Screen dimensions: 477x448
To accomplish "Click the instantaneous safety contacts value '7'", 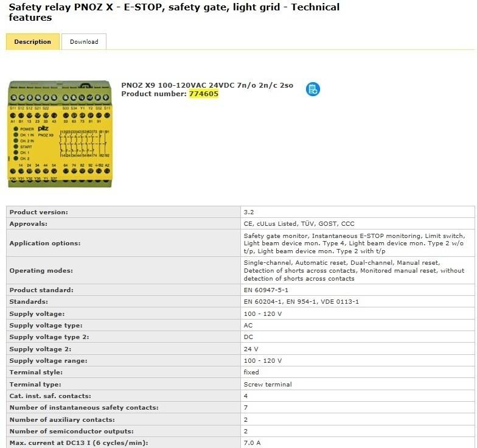I will 246,408.
